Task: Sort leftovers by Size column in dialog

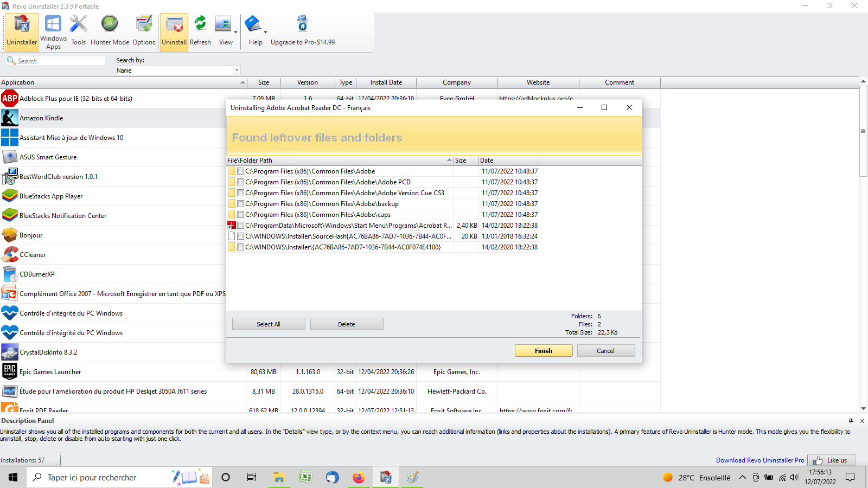Action: point(465,160)
